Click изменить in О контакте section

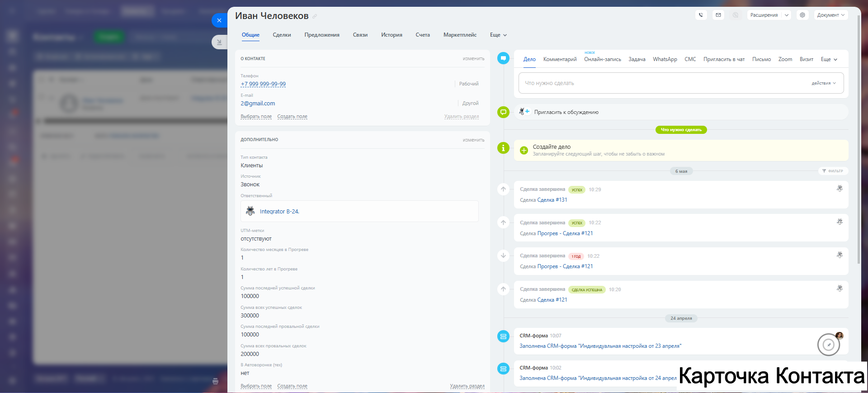coord(473,59)
